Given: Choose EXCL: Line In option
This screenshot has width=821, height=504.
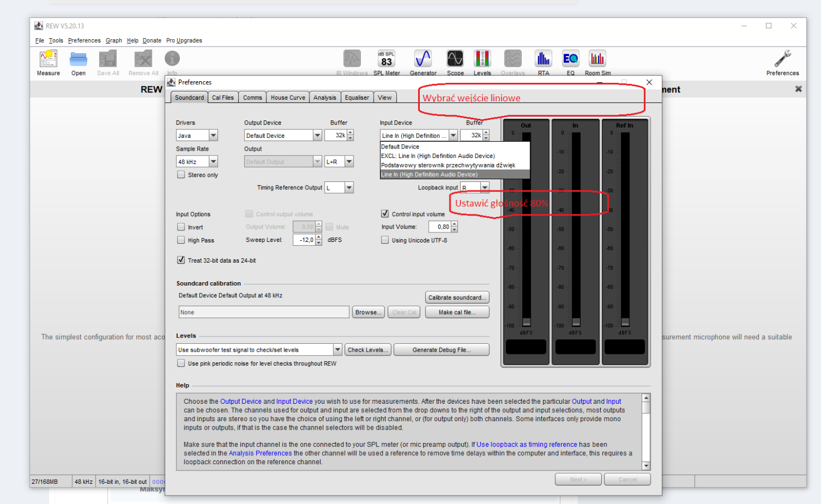Looking at the screenshot, I should (454, 156).
